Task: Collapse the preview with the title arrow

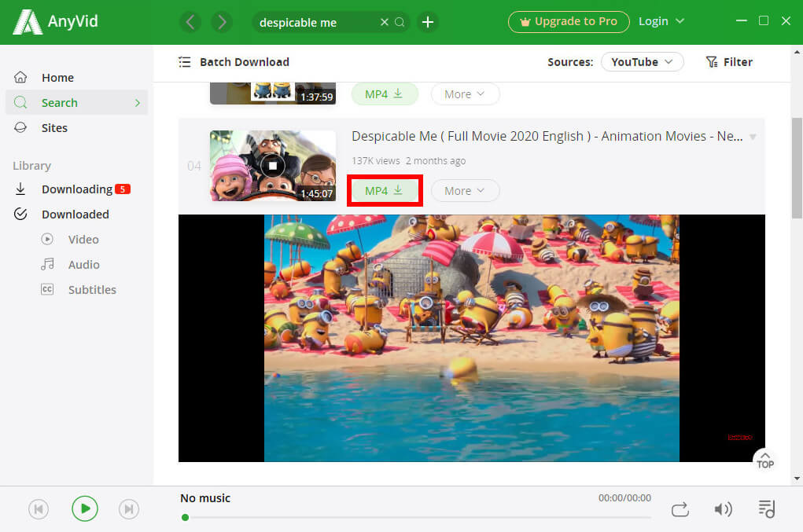Action: (x=753, y=137)
